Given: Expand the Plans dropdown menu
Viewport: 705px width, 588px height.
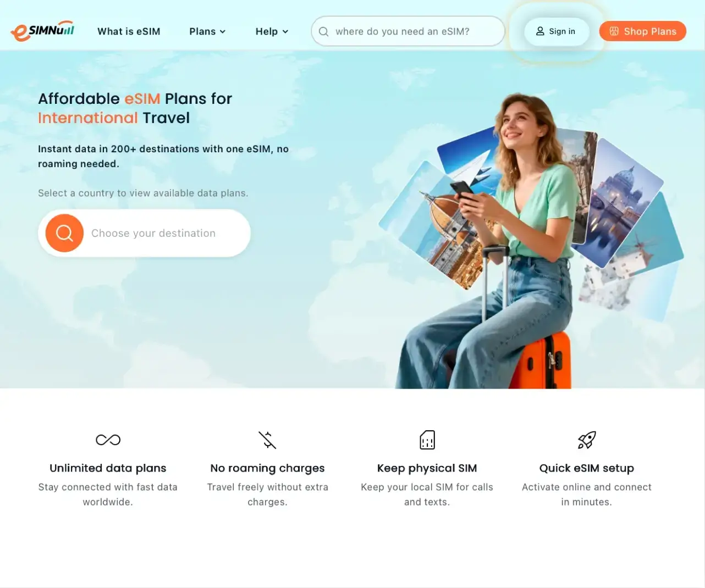Looking at the screenshot, I should click(x=207, y=31).
